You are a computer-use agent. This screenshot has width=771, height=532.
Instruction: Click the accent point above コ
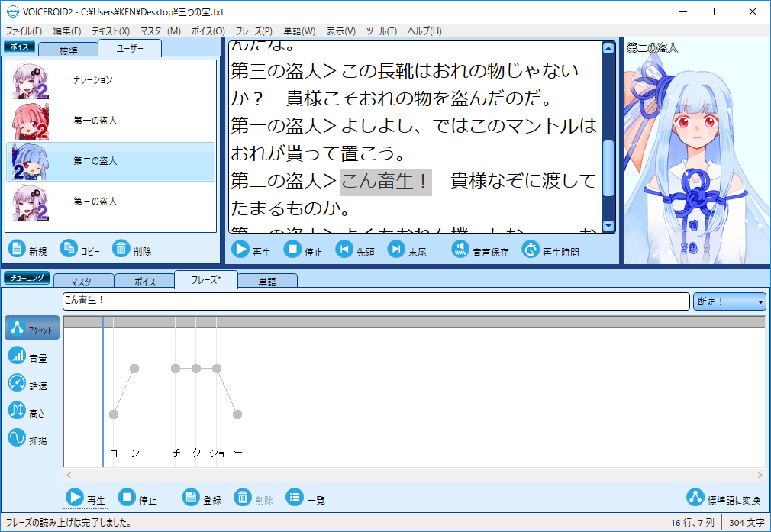point(114,414)
